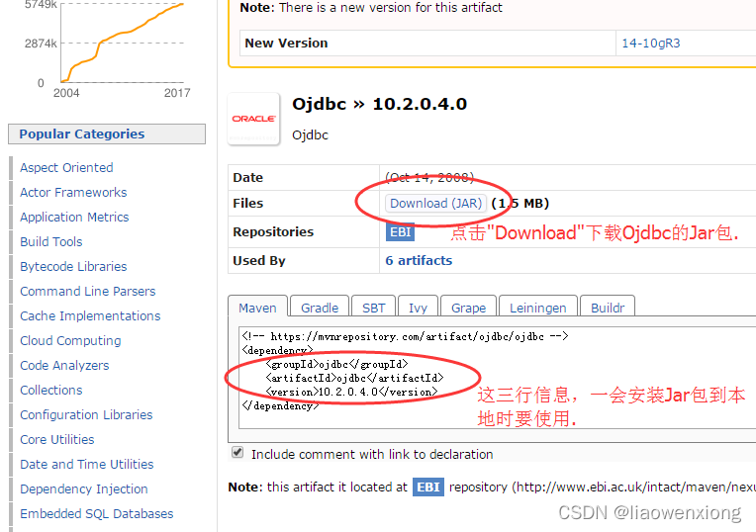This screenshot has width=756, height=532.
Task: Download the JAR file
Action: click(x=435, y=204)
